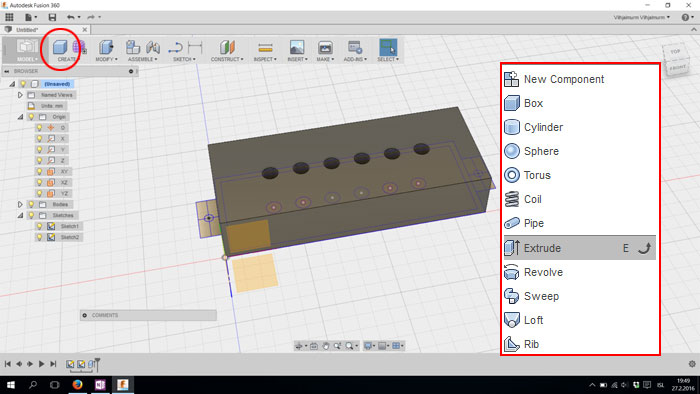Click the Inspect measure icon
Viewport: 700px width, 394px height.
tap(265, 47)
